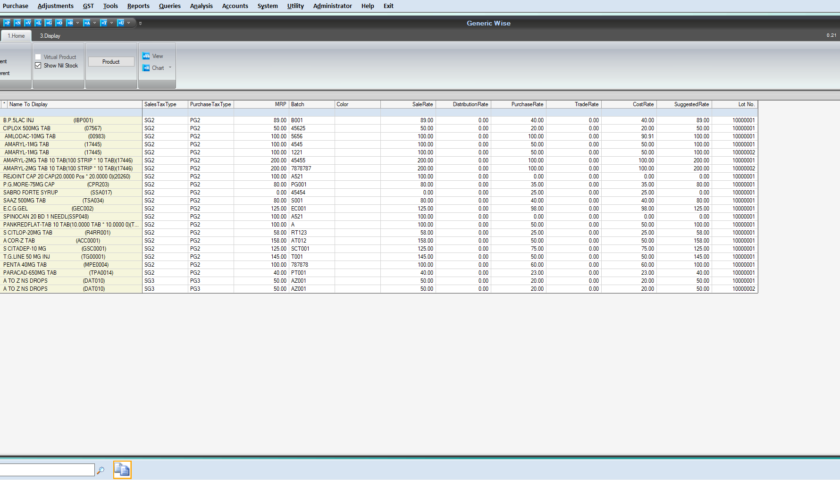The width and height of the screenshot is (840, 480).
Task: Expand the Chart dropdown arrow
Action: 170,68
